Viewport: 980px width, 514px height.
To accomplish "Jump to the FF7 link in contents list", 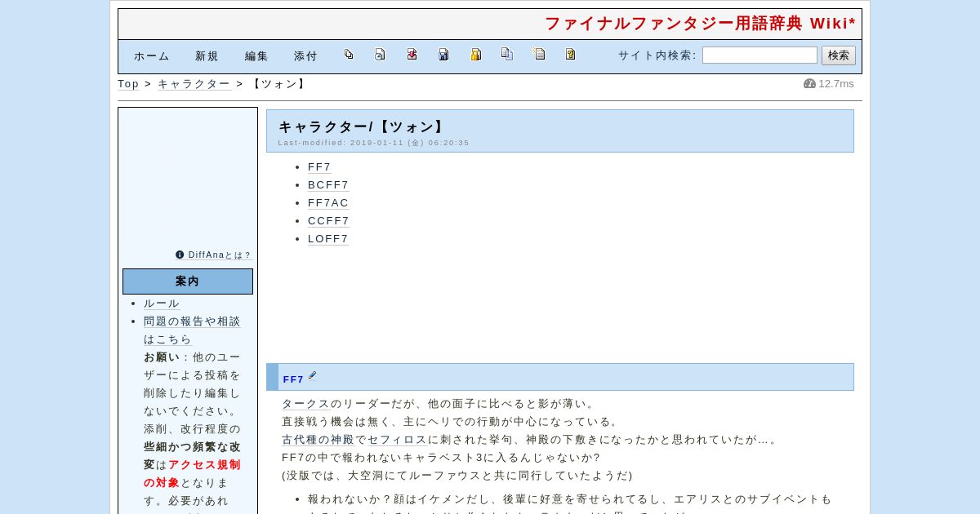I will [319, 167].
